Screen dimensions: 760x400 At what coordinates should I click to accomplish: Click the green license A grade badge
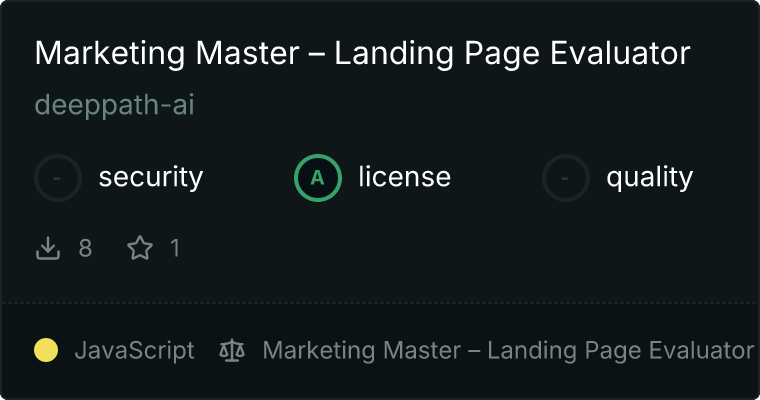pyautogui.click(x=318, y=178)
